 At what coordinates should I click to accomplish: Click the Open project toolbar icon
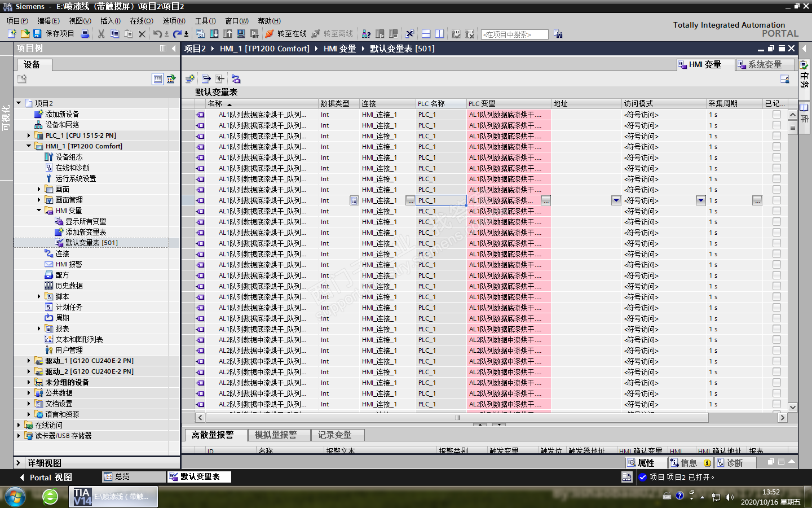(x=25, y=34)
